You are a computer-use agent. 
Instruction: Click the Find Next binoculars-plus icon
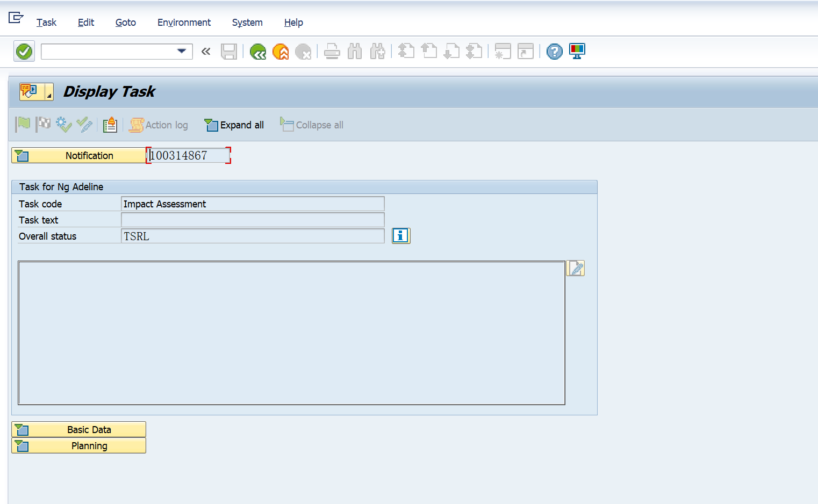pos(378,52)
